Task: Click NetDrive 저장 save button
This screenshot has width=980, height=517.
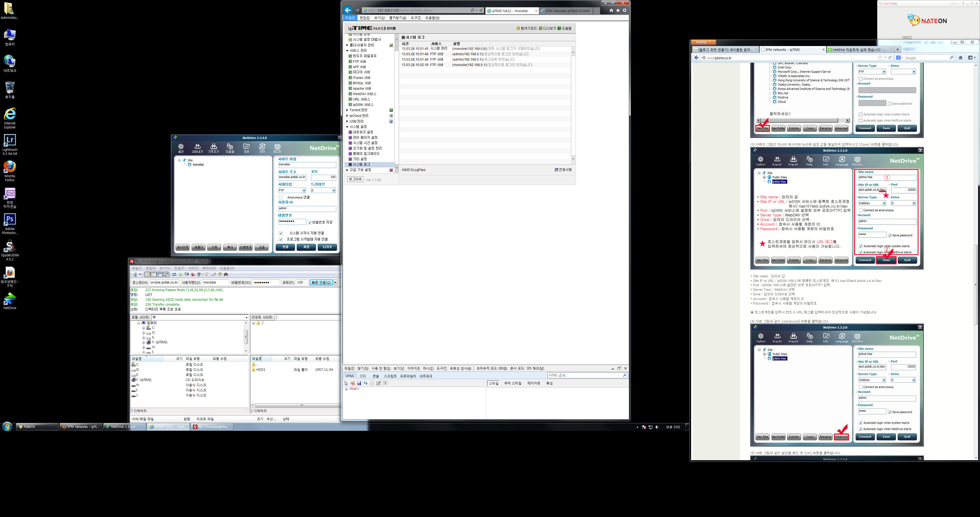Action: [x=306, y=247]
